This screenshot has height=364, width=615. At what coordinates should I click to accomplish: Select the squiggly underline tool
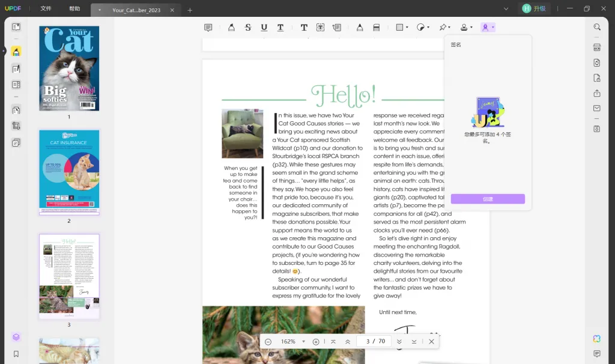tap(280, 28)
